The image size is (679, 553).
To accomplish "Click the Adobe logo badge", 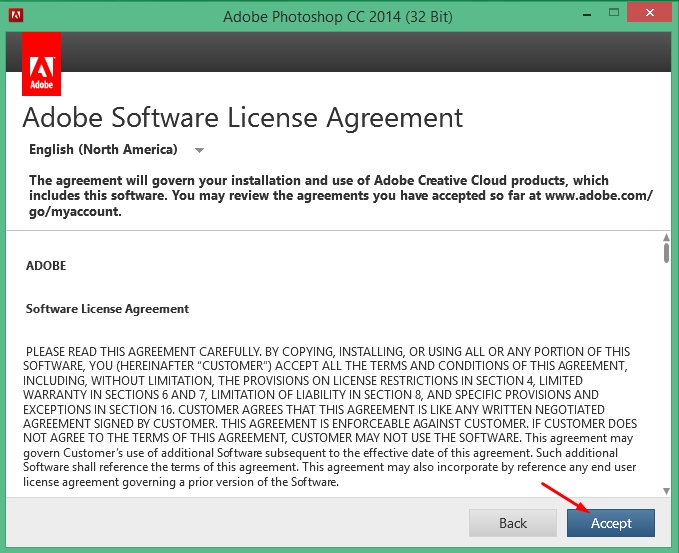I will point(42,64).
